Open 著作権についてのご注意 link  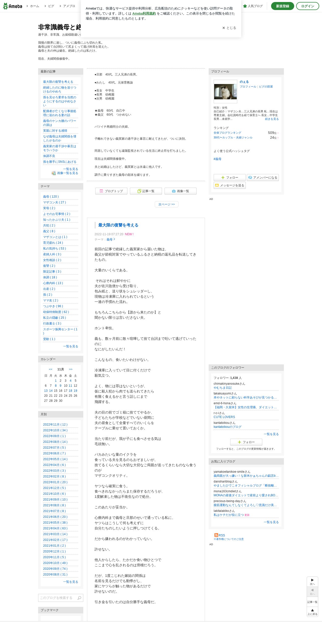tap(229, 539)
